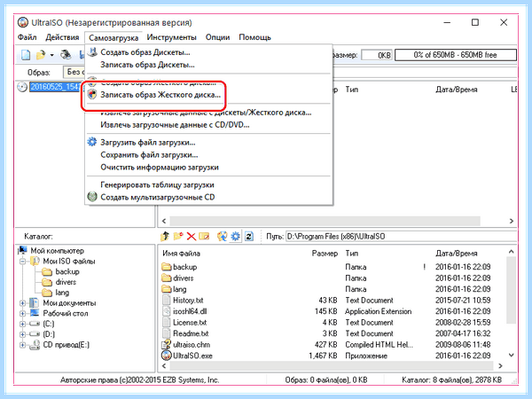Open the Помощь menu
532x399 pixels.
254,37
